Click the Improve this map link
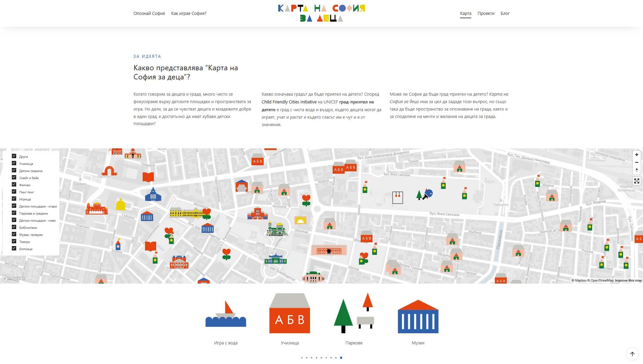 [x=628, y=281]
